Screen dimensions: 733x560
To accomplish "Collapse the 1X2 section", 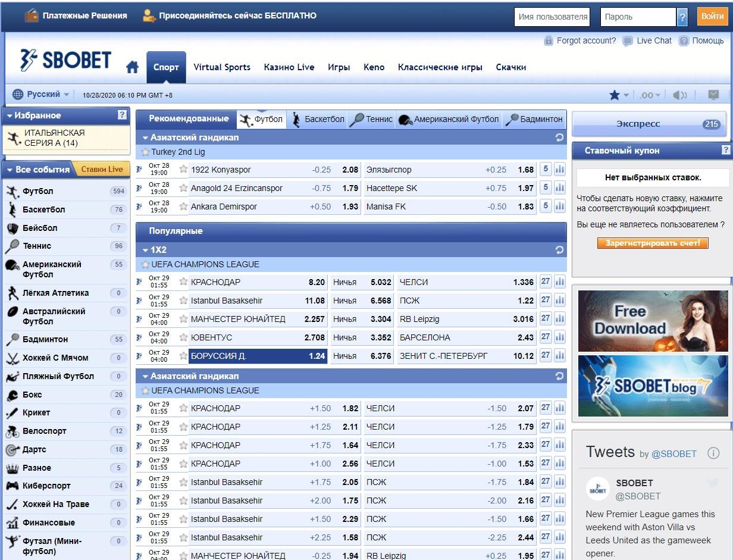I will click(146, 250).
